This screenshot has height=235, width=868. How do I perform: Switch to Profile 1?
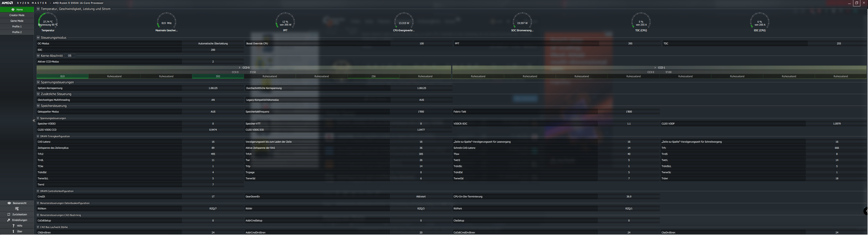click(x=17, y=27)
